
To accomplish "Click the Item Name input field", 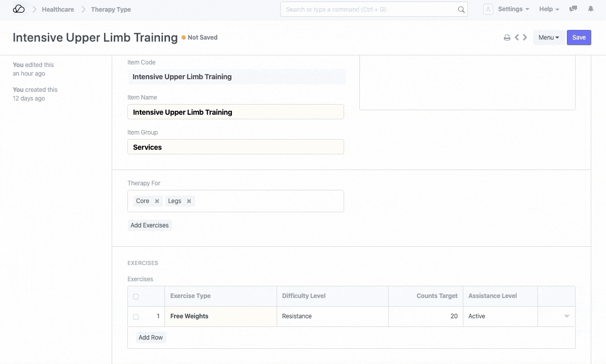I will [x=235, y=112].
